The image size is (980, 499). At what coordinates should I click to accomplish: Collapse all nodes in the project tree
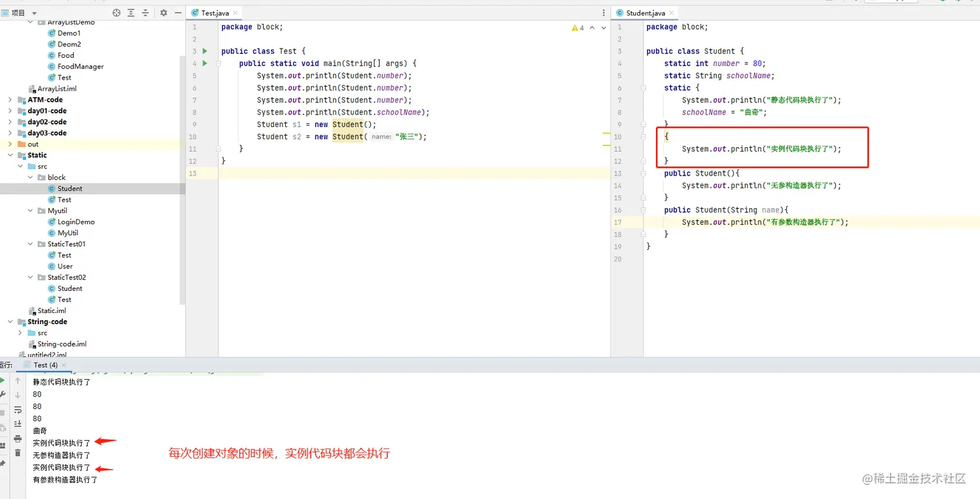tap(145, 13)
